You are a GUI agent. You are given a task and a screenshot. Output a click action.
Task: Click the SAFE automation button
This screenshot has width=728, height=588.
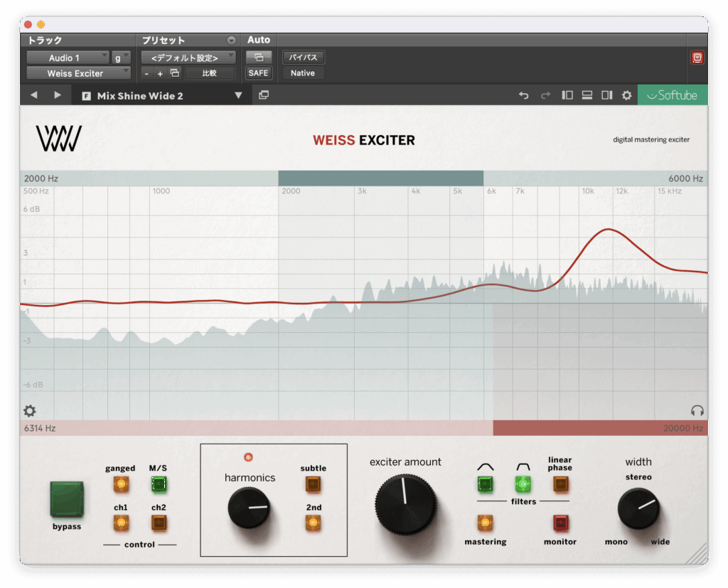coord(258,73)
